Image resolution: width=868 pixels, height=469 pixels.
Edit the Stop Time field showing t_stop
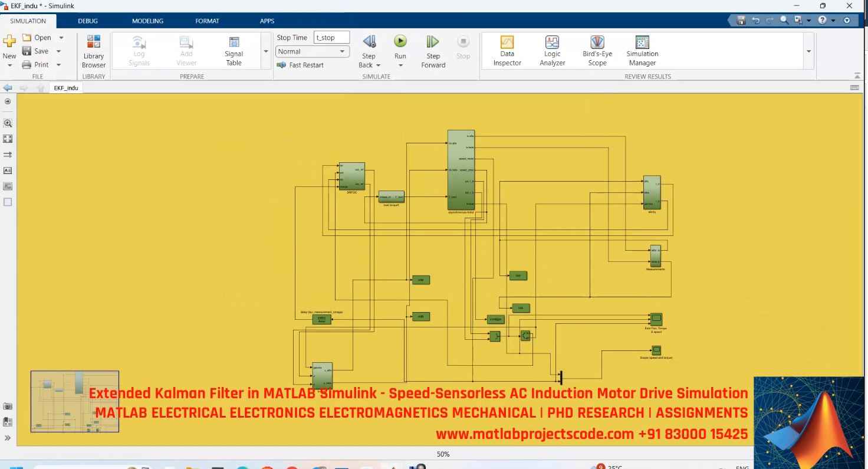pos(331,37)
